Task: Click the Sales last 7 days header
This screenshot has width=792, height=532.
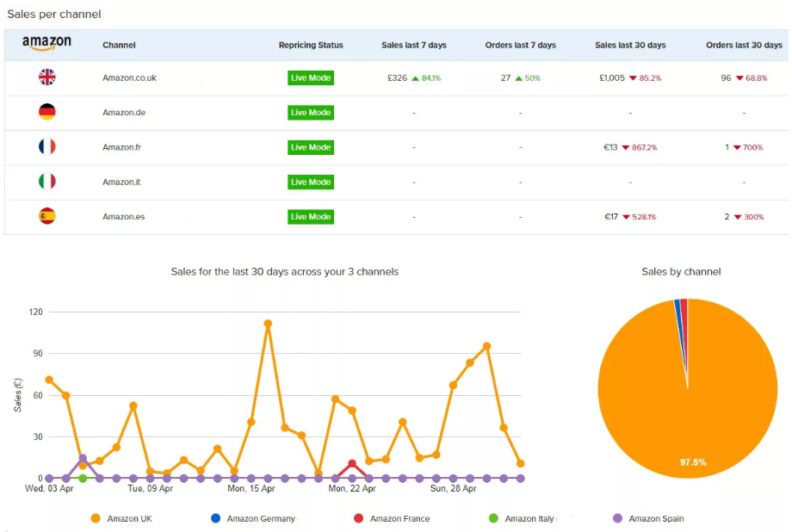Action: coord(414,45)
